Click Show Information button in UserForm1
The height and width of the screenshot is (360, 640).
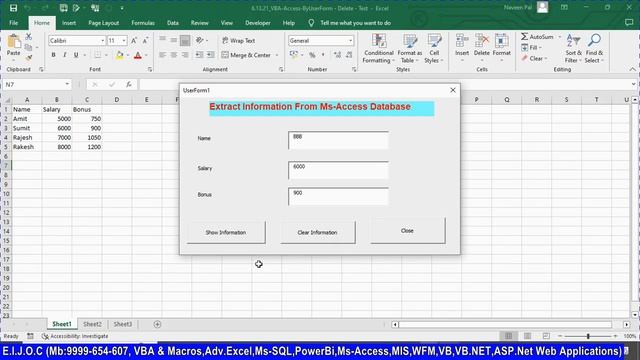tap(226, 232)
